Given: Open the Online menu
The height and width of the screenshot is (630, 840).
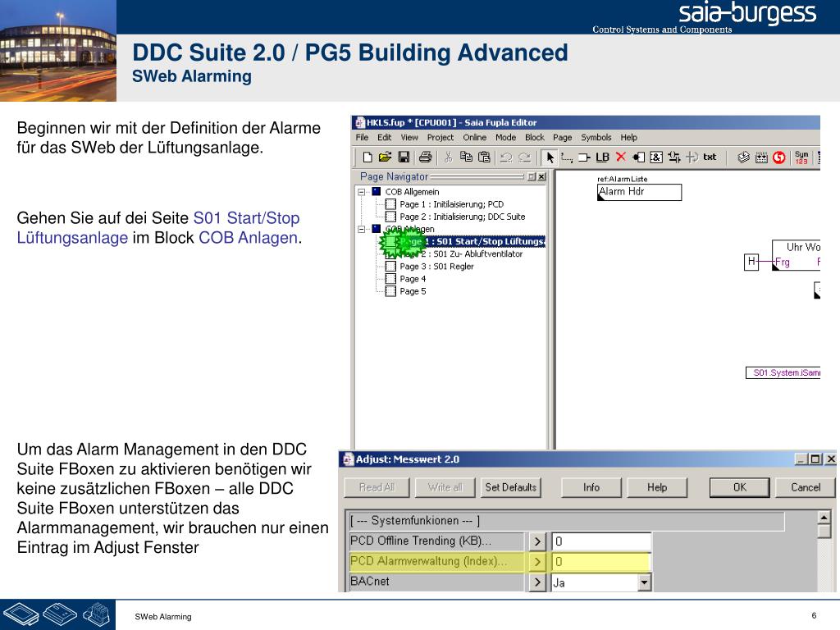Looking at the screenshot, I should 475,138.
